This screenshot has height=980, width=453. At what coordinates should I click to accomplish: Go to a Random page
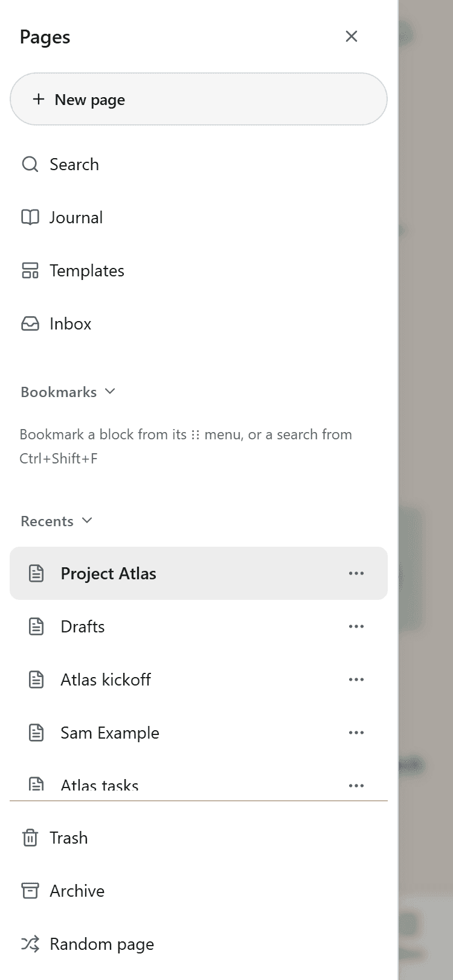pos(199,944)
